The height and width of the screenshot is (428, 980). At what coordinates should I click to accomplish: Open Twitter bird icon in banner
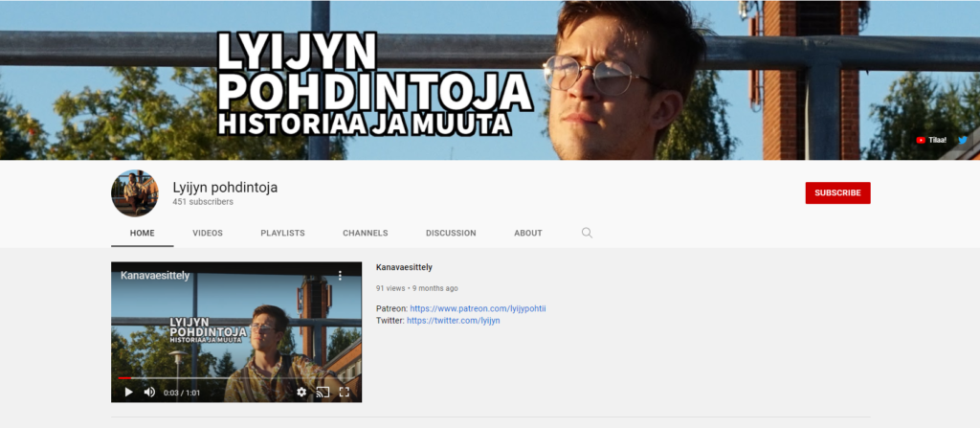click(963, 140)
